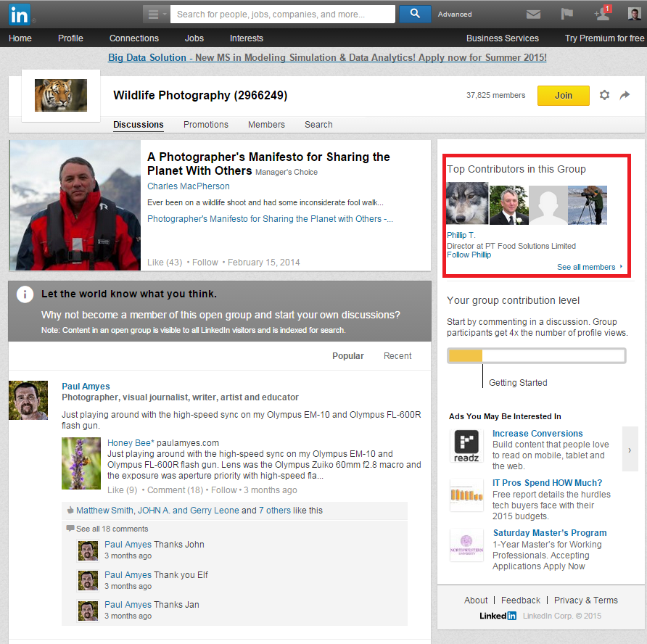Select the blank silhouette contributor avatar
This screenshot has width=647, height=644.
tap(548, 205)
